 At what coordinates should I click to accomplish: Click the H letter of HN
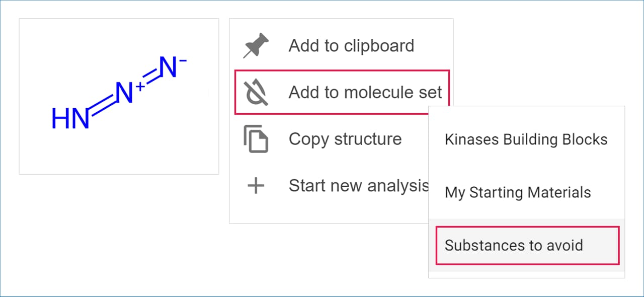(60, 119)
